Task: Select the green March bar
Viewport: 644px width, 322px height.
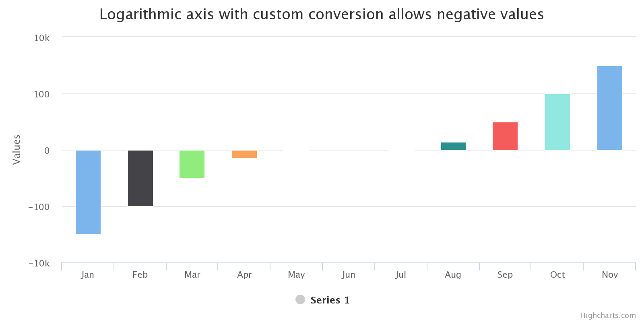Action: pos(192,164)
